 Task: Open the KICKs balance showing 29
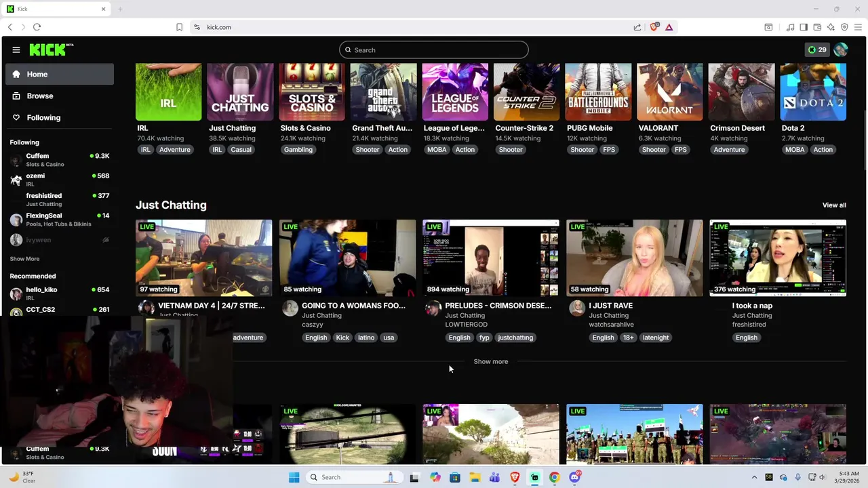[817, 49]
